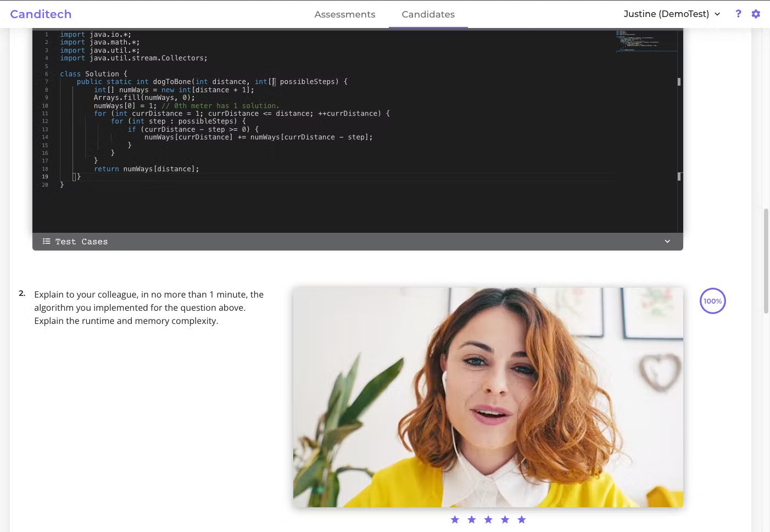The width and height of the screenshot is (770, 532).
Task: Expand the Test Cases panel chevron
Action: (x=667, y=241)
